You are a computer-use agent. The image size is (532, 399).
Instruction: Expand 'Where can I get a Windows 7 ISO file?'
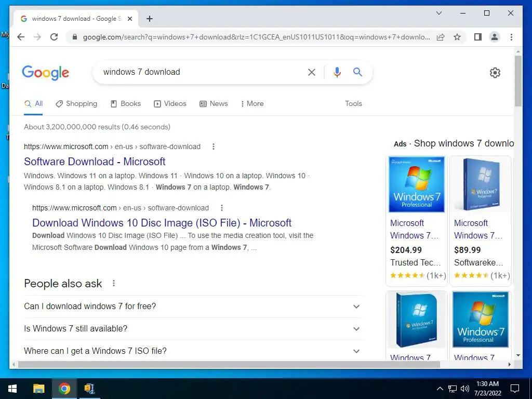193,351
